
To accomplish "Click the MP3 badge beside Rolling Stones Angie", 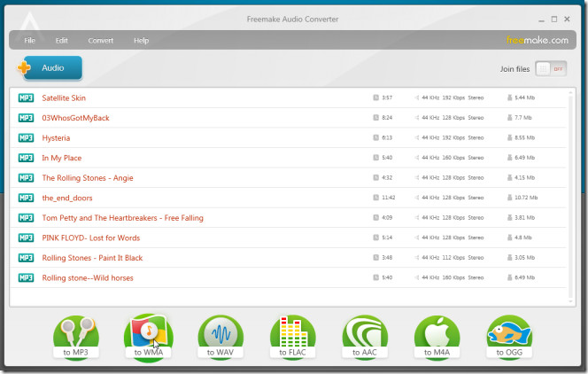I will pos(26,178).
